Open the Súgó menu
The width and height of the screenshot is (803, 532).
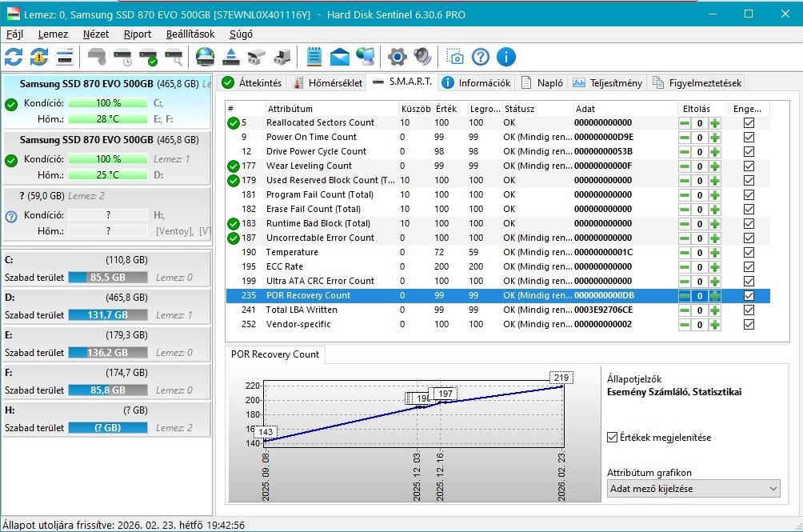(241, 34)
